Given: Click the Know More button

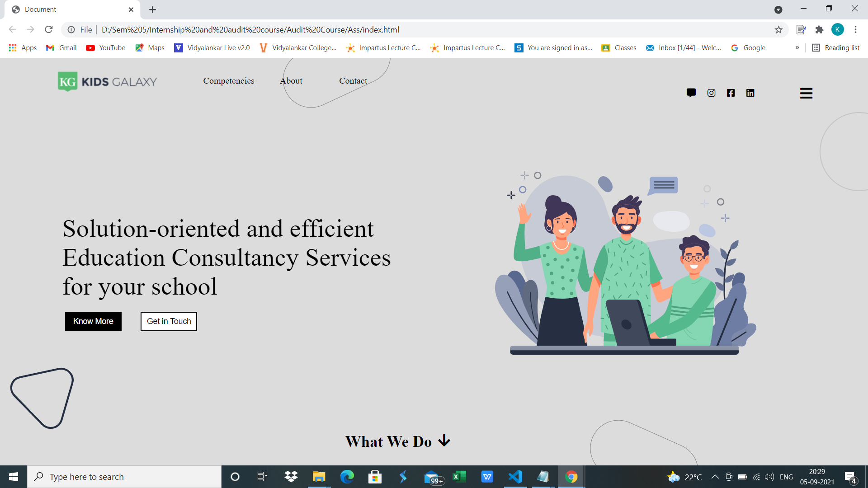Looking at the screenshot, I should [93, 321].
